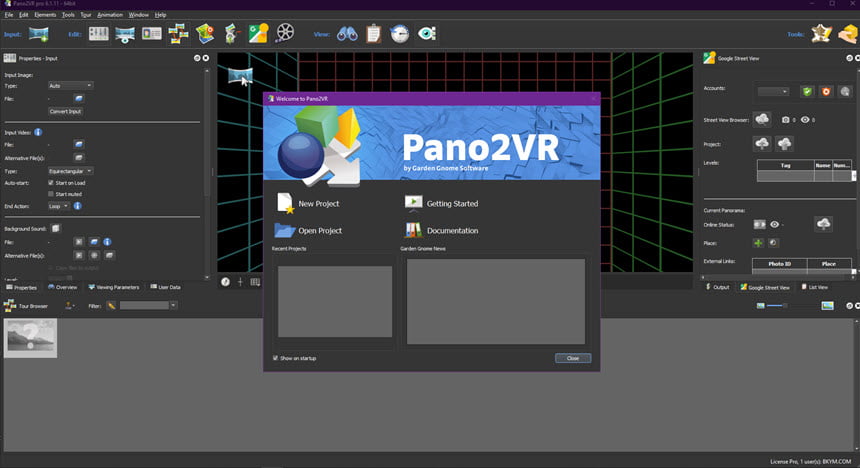Open the Equirectangular type dropdown
The image size is (860, 468).
coord(70,171)
